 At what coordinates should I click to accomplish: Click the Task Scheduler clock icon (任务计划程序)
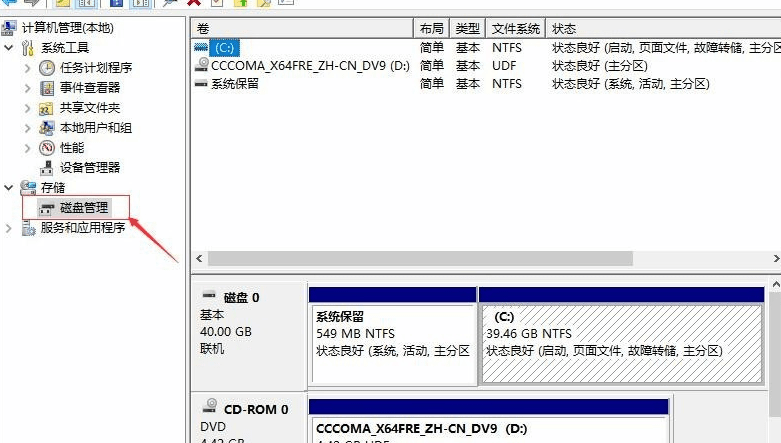tap(46, 68)
